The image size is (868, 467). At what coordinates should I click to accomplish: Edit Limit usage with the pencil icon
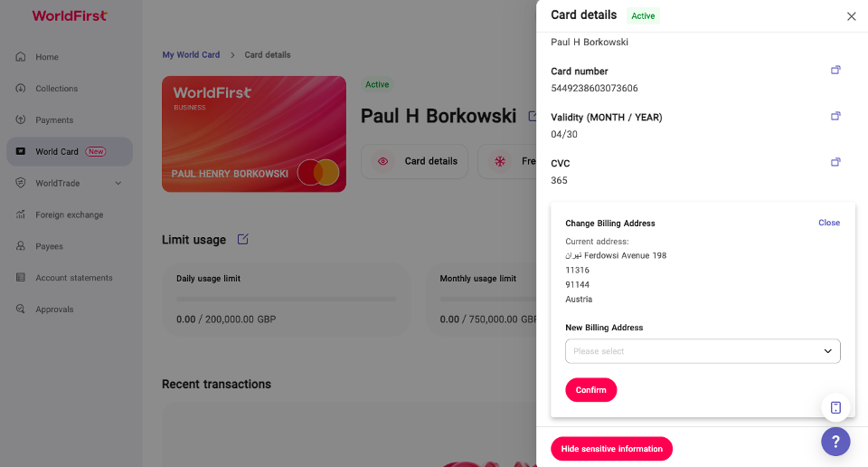[x=242, y=239]
